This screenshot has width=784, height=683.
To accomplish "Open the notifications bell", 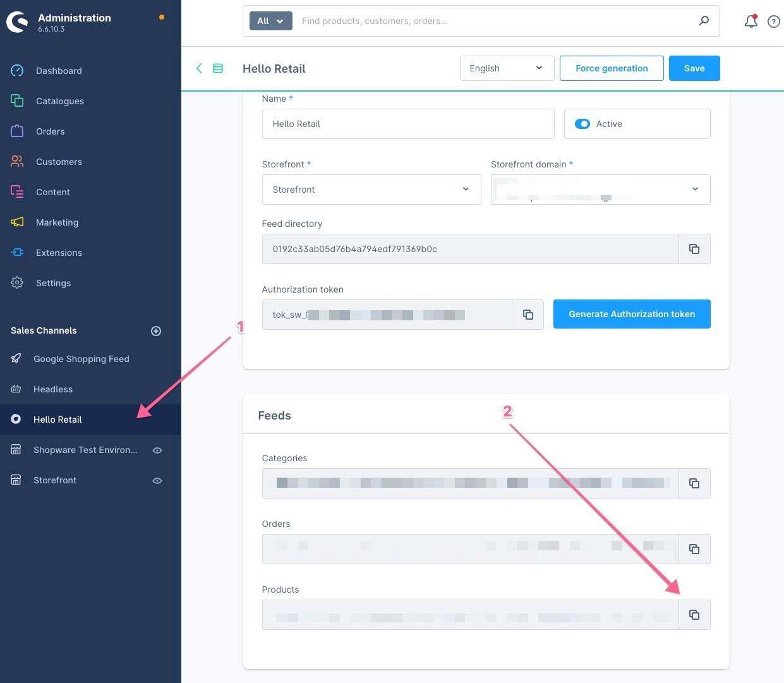I will 751,21.
